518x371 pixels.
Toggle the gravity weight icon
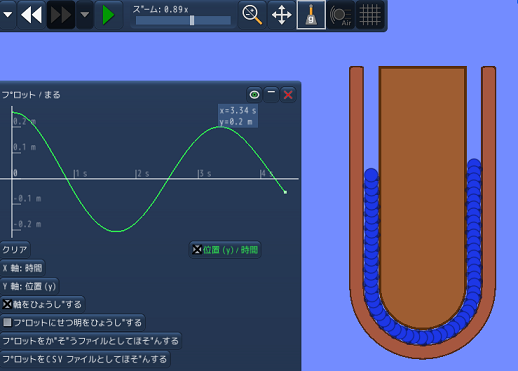click(311, 15)
